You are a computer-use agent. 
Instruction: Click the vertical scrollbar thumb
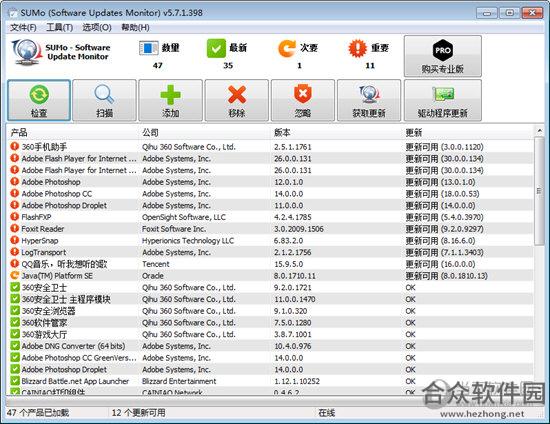(x=539, y=191)
